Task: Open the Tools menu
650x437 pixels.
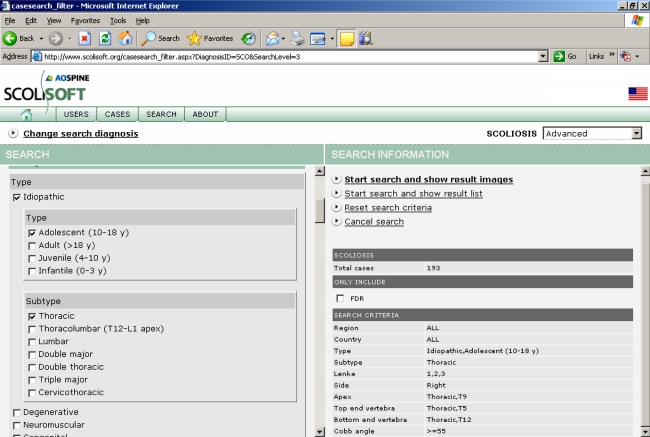Action: click(x=118, y=20)
